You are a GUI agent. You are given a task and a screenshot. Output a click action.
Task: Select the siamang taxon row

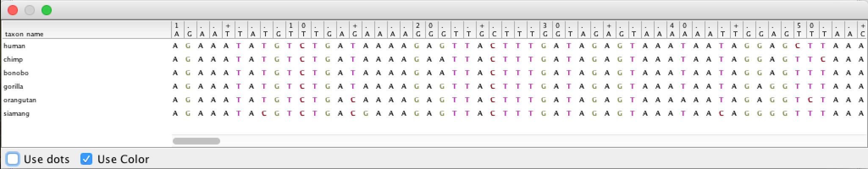(434, 113)
